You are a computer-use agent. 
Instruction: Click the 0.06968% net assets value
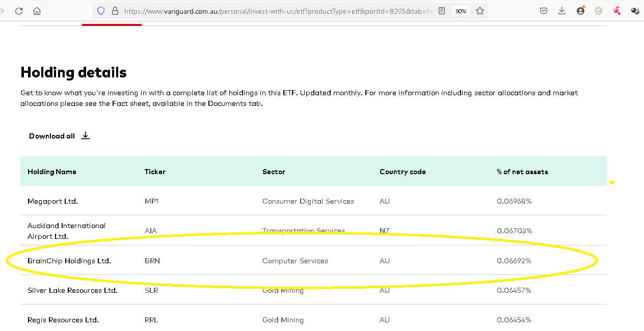(x=514, y=201)
